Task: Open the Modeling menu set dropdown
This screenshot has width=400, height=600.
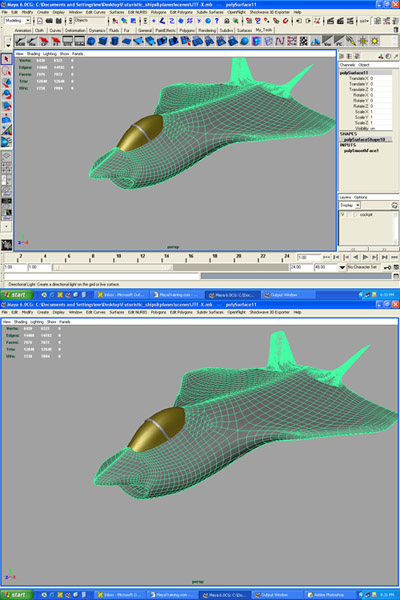Action: click(x=18, y=21)
